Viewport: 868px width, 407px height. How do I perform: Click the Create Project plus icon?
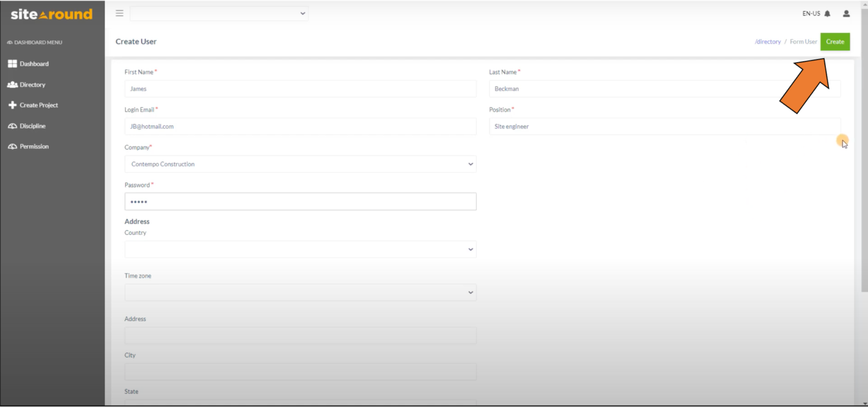12,105
